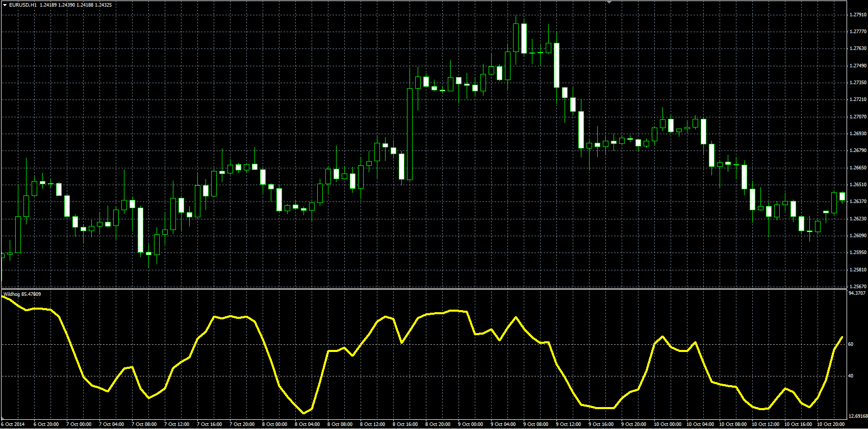Click the indicator level 60 label

(851, 344)
